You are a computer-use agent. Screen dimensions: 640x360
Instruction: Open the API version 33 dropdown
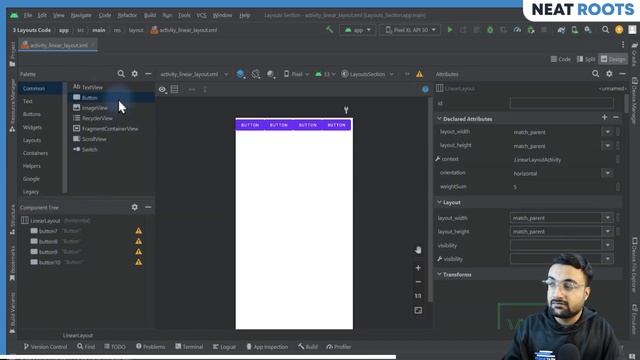[325, 74]
